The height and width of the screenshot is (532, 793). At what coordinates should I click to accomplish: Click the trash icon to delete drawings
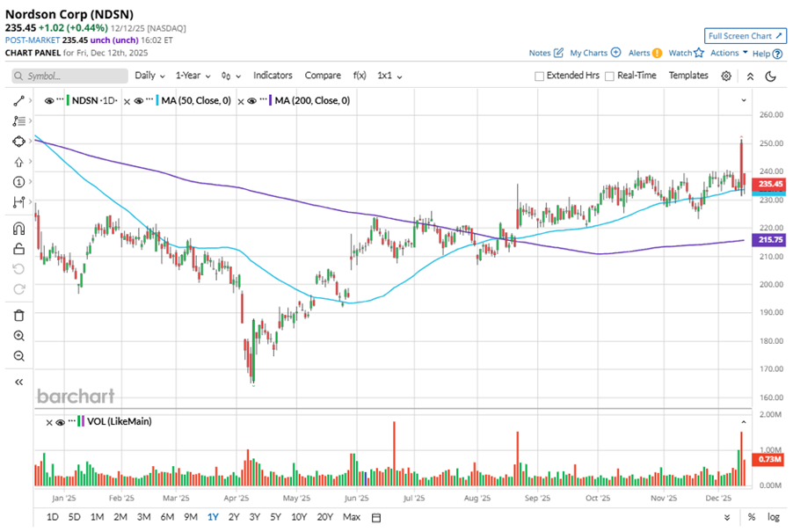pyautogui.click(x=18, y=315)
